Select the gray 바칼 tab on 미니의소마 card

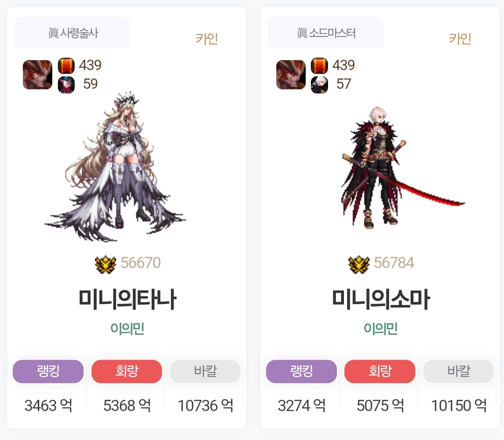pyautogui.click(x=458, y=371)
